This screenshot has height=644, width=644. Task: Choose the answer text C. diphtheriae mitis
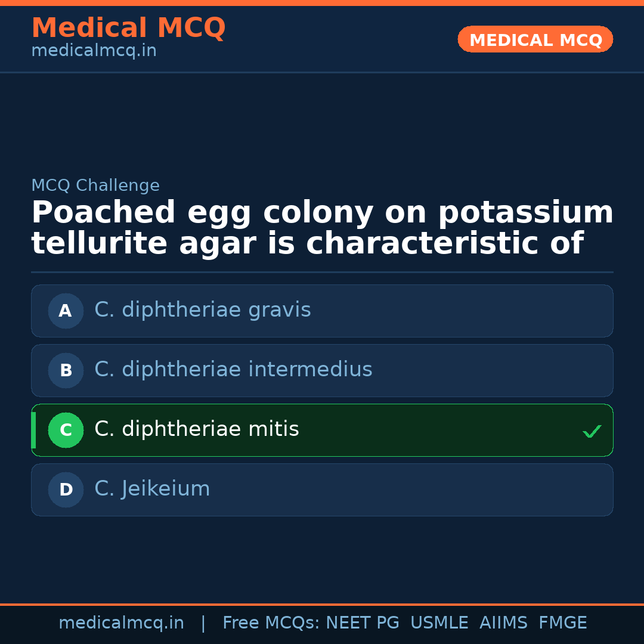click(x=197, y=430)
